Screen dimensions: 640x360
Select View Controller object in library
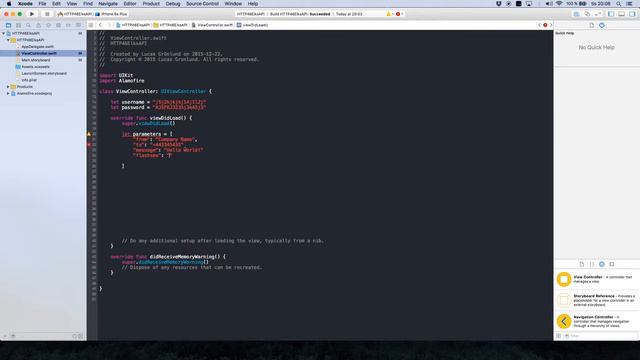coord(597,280)
